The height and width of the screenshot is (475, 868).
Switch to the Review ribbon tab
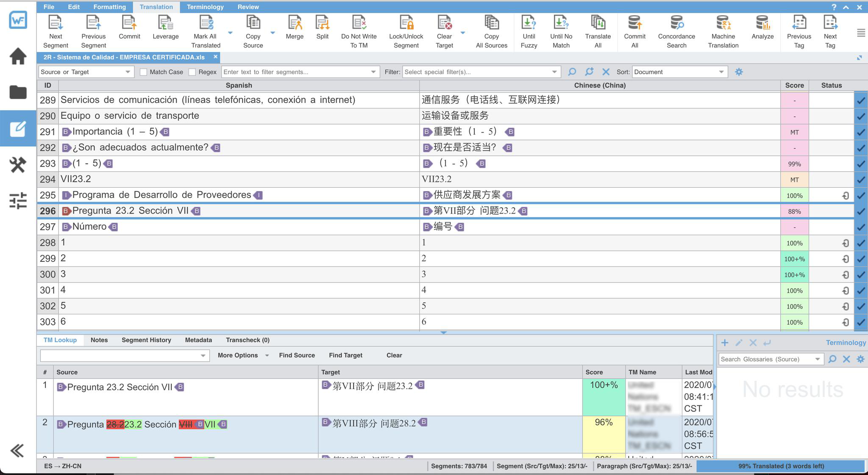[248, 7]
